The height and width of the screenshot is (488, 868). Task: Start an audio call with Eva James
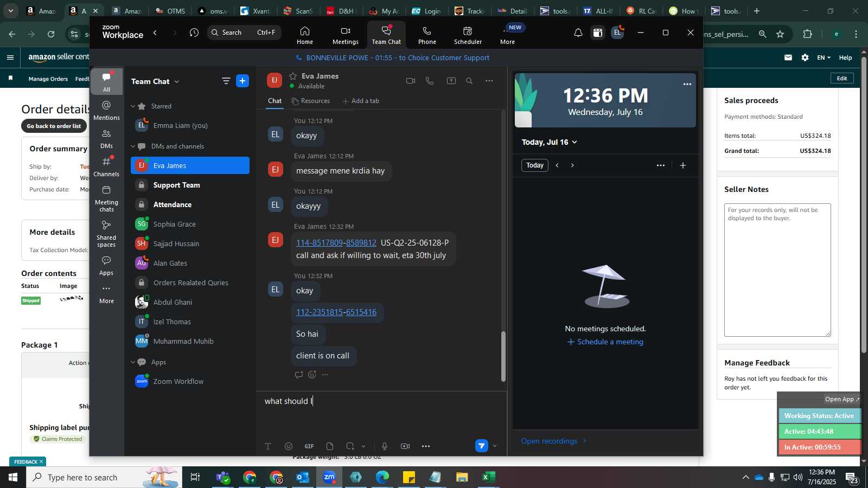coord(430,81)
